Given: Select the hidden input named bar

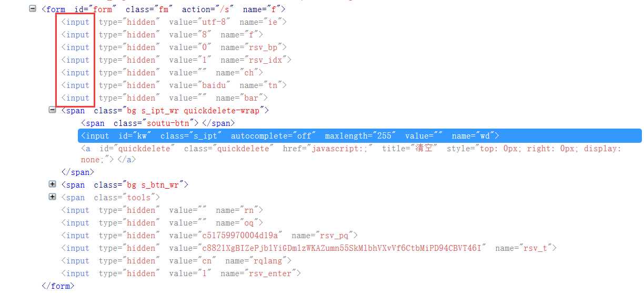Looking at the screenshot, I should click(x=165, y=97).
